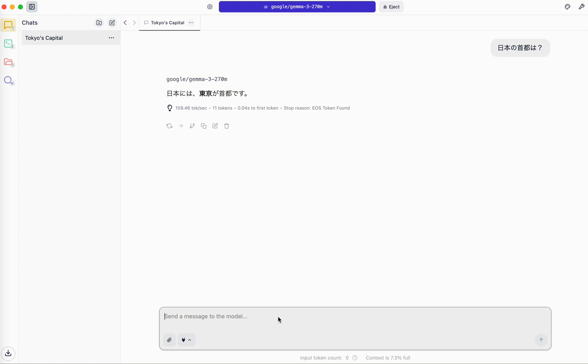Create a new chat

point(112,23)
